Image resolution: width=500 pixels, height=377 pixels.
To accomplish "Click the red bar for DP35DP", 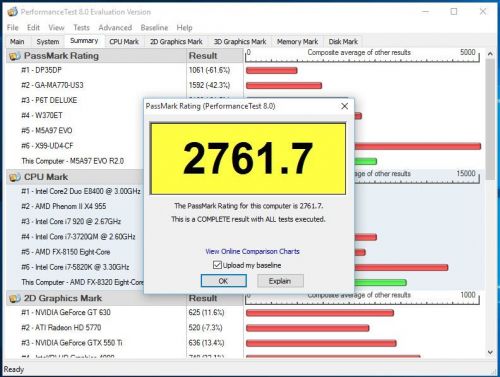I will coord(271,70).
